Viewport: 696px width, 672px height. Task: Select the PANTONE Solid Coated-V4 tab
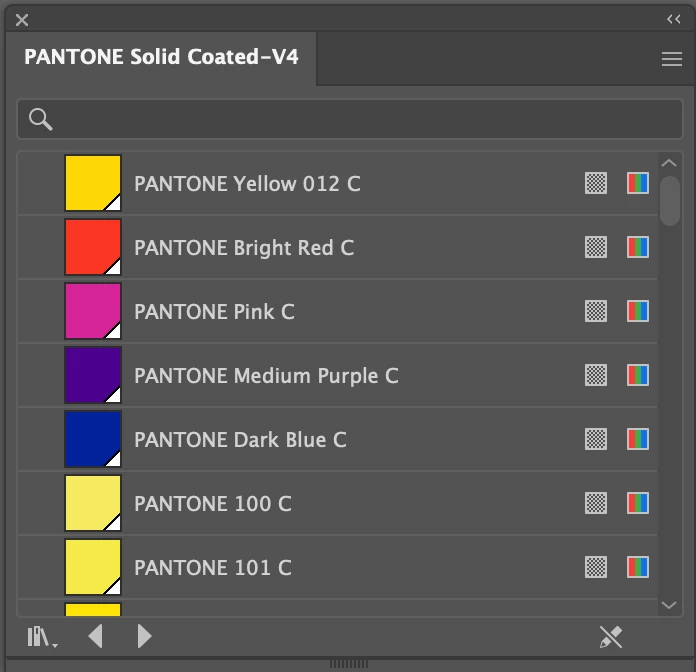click(x=161, y=57)
